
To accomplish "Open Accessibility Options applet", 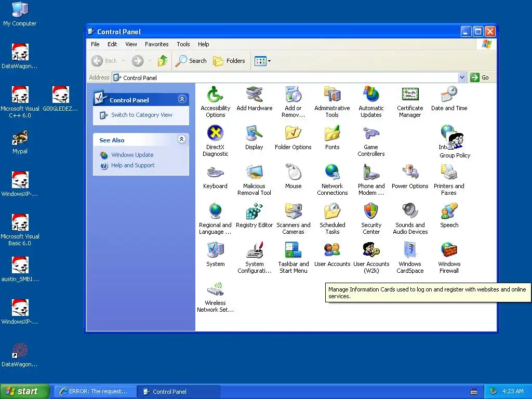I will (215, 95).
